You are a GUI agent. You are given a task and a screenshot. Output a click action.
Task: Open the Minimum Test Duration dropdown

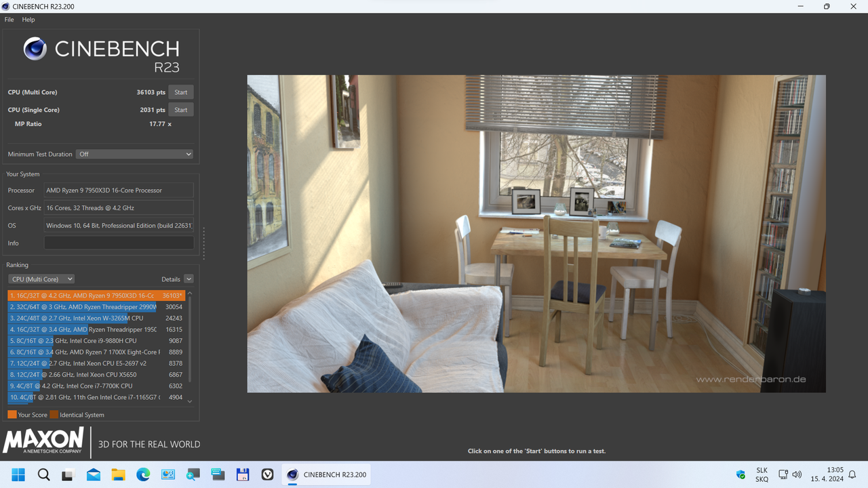coord(134,154)
